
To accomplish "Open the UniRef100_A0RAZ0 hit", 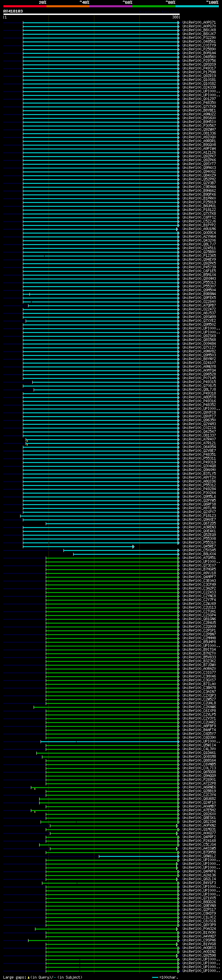I will pos(199,669).
